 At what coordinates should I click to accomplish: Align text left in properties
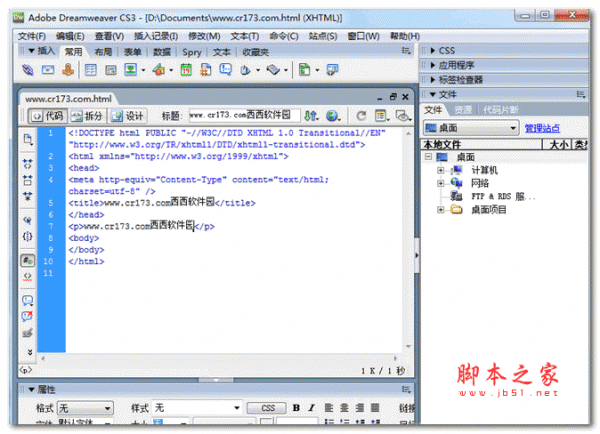click(x=329, y=408)
